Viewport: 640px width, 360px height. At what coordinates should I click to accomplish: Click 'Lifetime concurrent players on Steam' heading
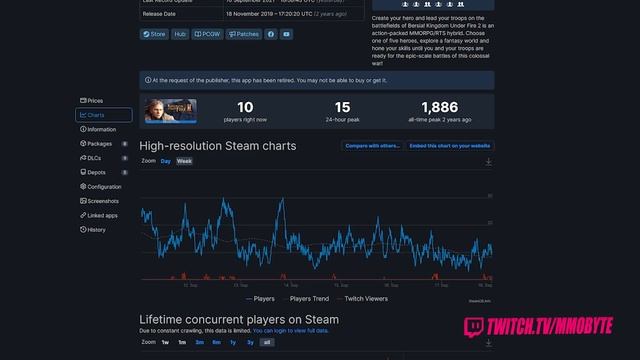(x=239, y=319)
